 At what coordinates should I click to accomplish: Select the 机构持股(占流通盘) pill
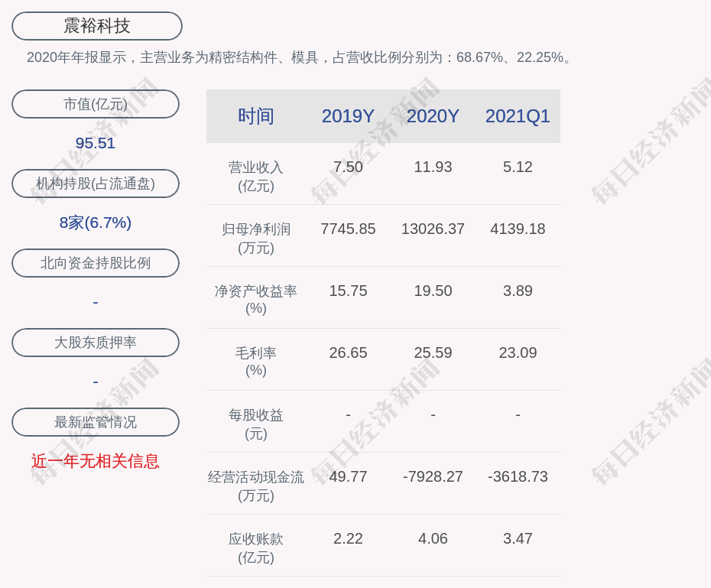point(96,184)
